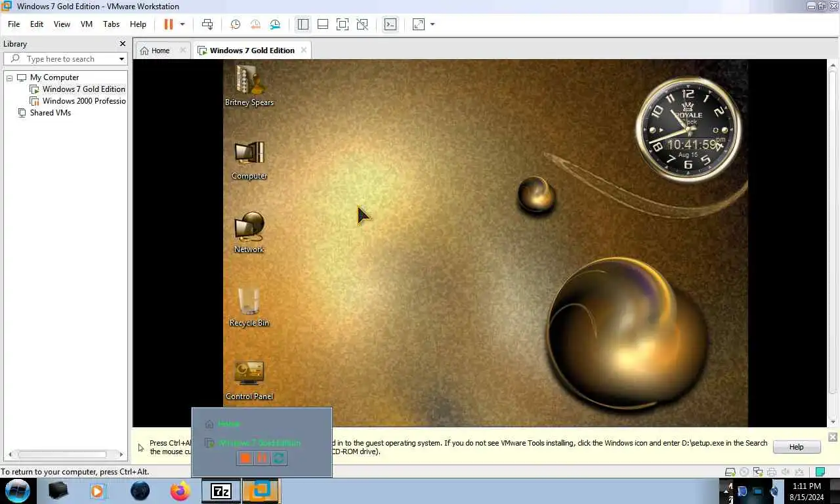Open the snapshot manager
This screenshot has width=840, height=504.
point(275,24)
